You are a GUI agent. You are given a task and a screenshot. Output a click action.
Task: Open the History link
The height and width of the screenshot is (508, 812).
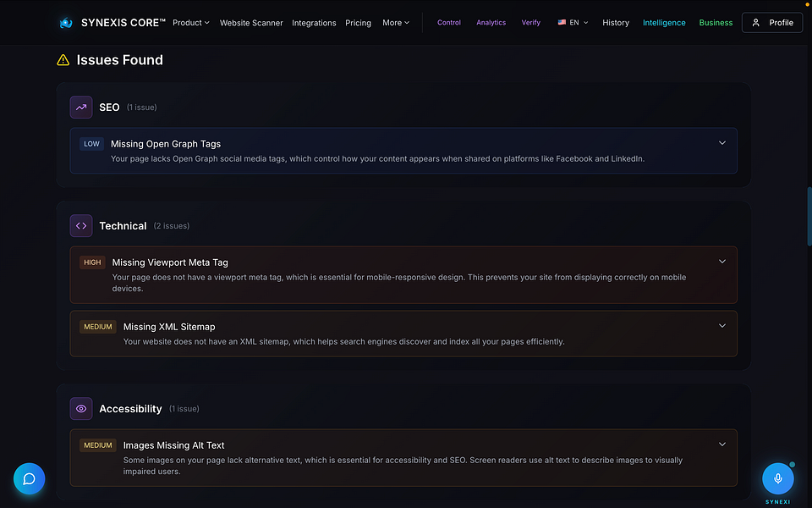pos(616,23)
